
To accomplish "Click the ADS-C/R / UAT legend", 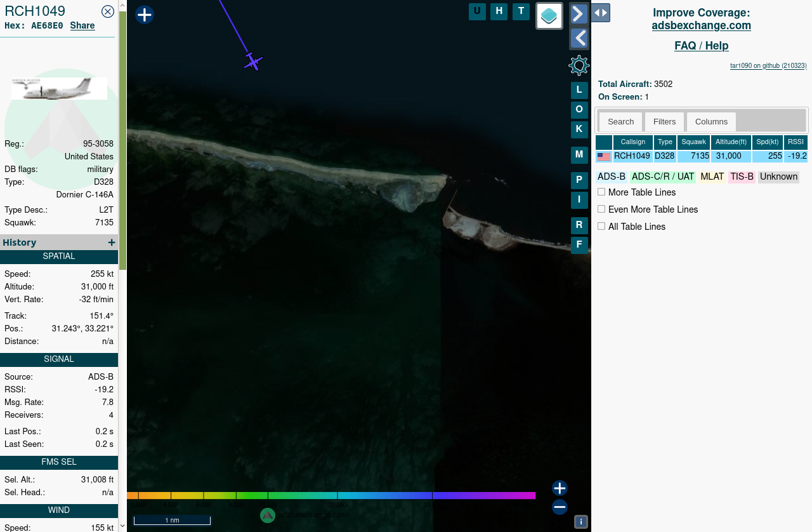I will pos(663,177).
